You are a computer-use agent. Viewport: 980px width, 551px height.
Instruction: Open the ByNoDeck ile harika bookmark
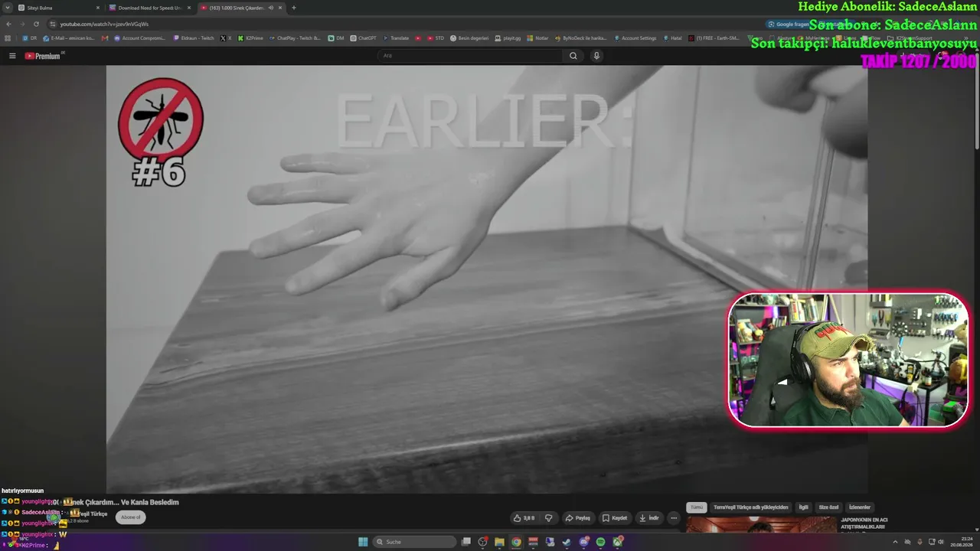(580, 38)
